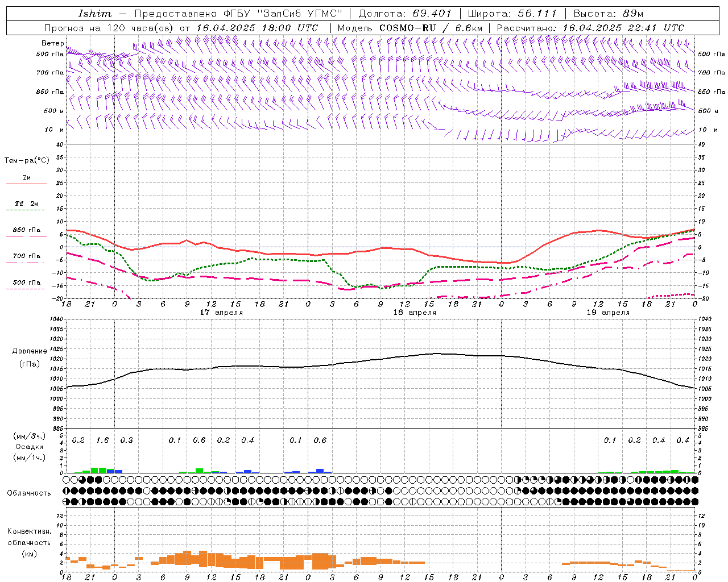The width and height of the screenshot is (728, 582).
Task: Click the "(мм/3ч.)" precipitation unit label
Action: [x=30, y=436]
